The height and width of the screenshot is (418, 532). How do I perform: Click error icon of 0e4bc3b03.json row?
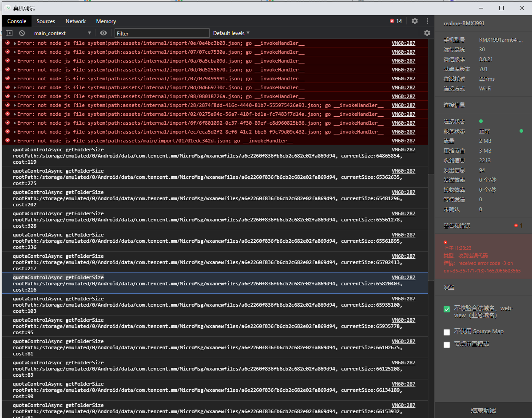click(8, 43)
